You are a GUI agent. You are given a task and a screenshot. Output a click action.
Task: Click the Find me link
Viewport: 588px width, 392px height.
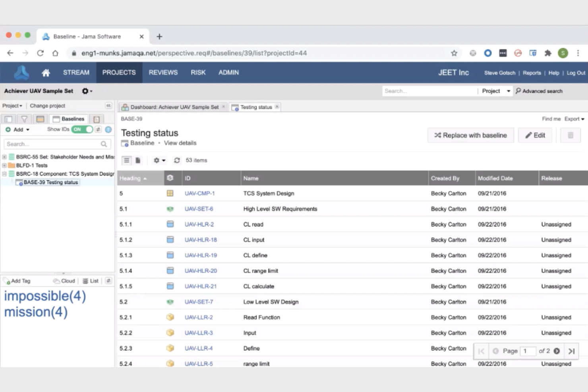[551, 119]
